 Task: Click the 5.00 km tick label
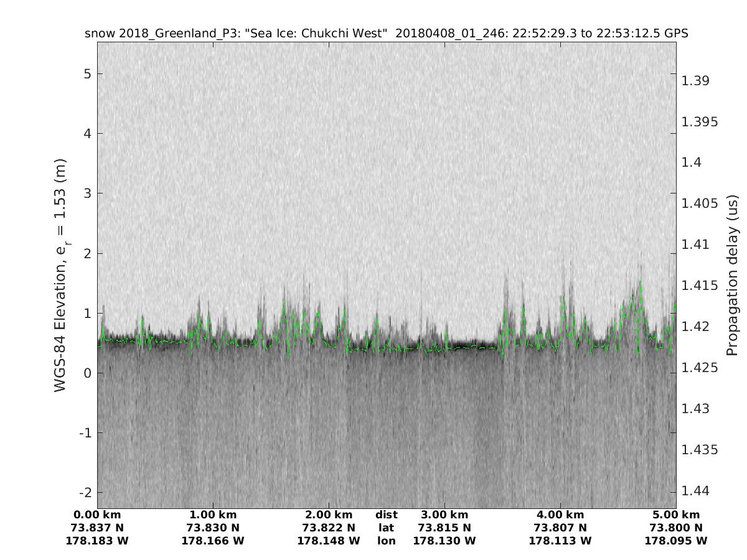(x=676, y=515)
